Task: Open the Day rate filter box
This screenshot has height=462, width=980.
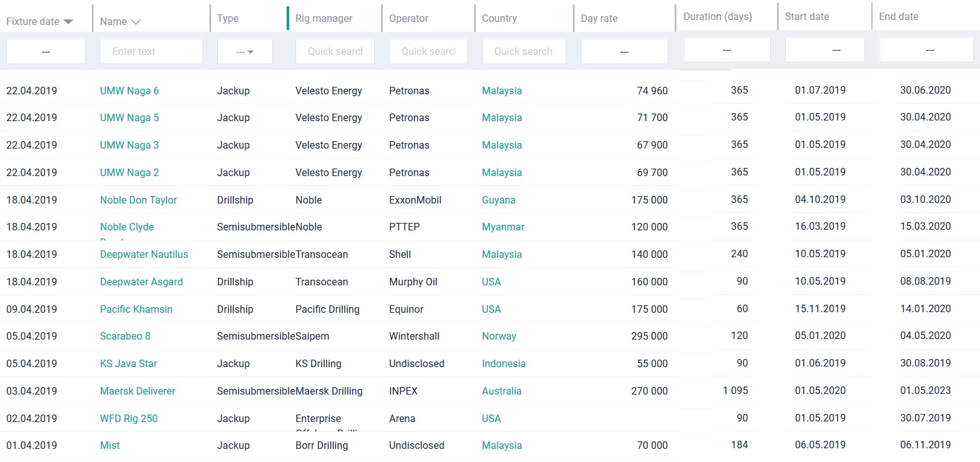Action: coord(624,52)
